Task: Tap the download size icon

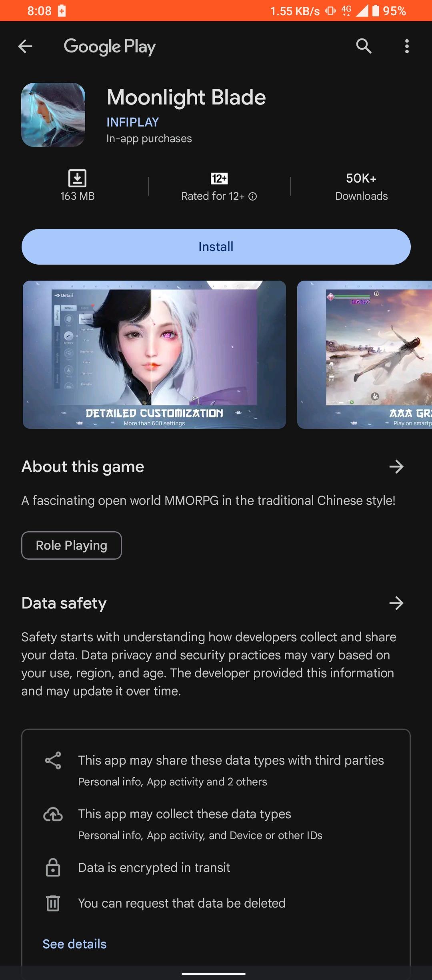Action: click(77, 178)
